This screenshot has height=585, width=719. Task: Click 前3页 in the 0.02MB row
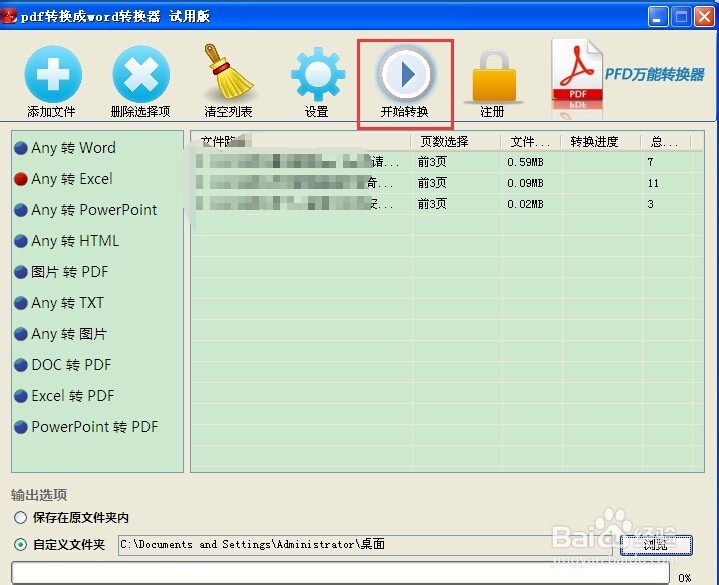click(432, 204)
